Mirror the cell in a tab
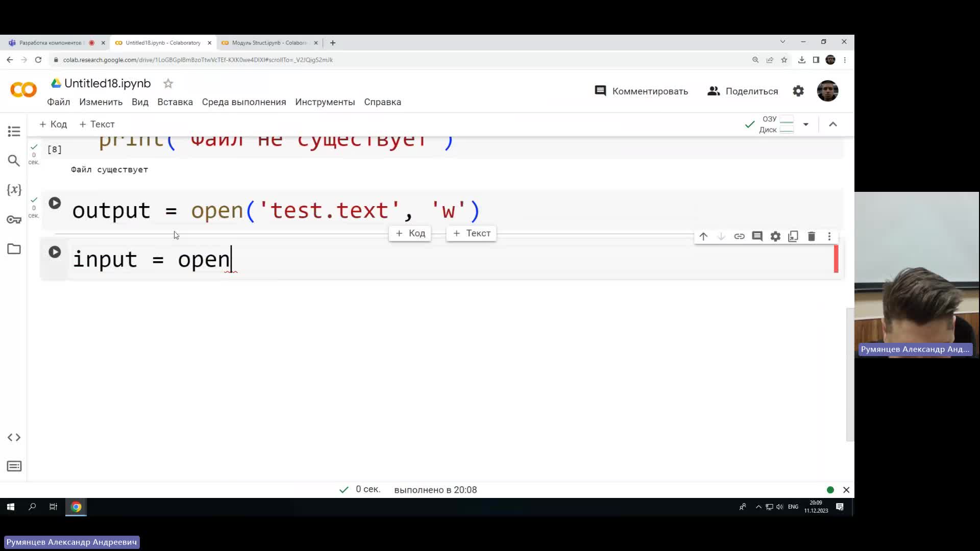This screenshot has width=980, height=551. click(793, 236)
